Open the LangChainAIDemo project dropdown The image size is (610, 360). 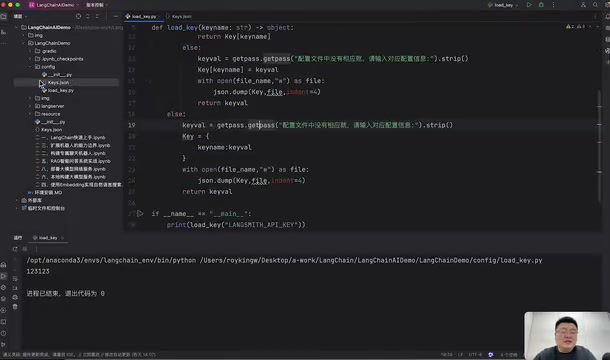(54, 5)
